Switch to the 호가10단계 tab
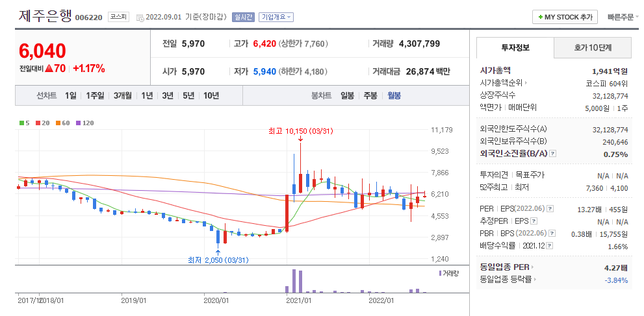Viewport: 644px width, 316px height. [x=593, y=47]
